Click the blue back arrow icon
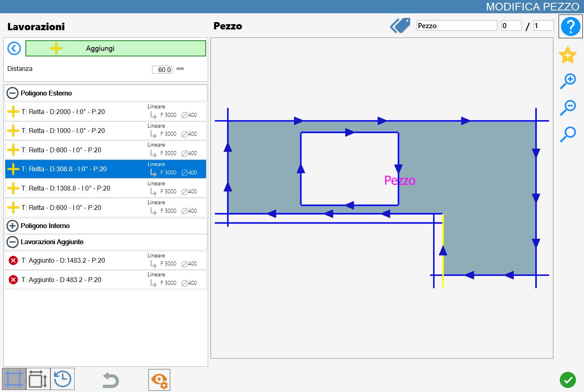Image resolution: width=584 pixels, height=392 pixels. pyautogui.click(x=14, y=49)
